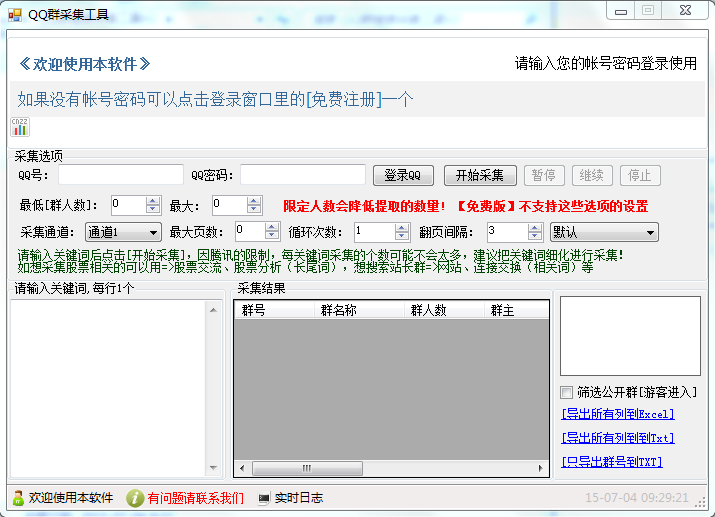The image size is (715, 517).
Task: Decrease the 翻页间隔 stepper value
Action: (535, 237)
